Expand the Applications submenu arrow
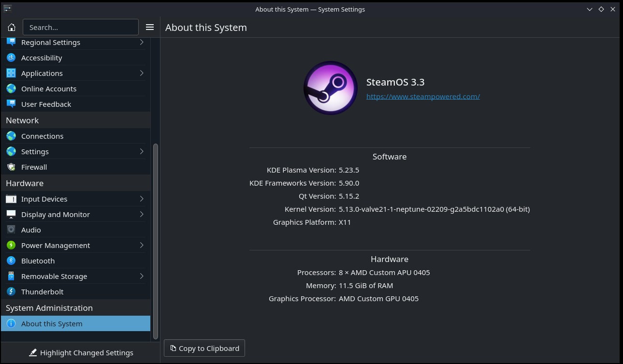The image size is (623, 364). click(142, 73)
